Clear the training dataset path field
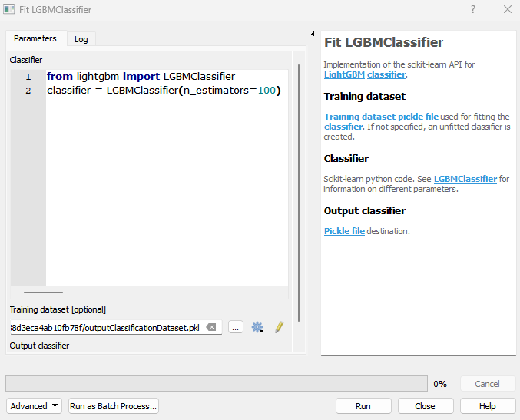Viewport: 520px width, 420px height. click(x=211, y=328)
